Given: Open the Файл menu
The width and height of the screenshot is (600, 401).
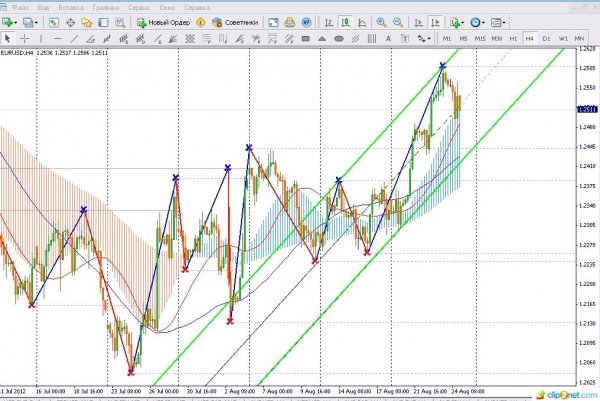Looking at the screenshot, I should pos(20,6).
